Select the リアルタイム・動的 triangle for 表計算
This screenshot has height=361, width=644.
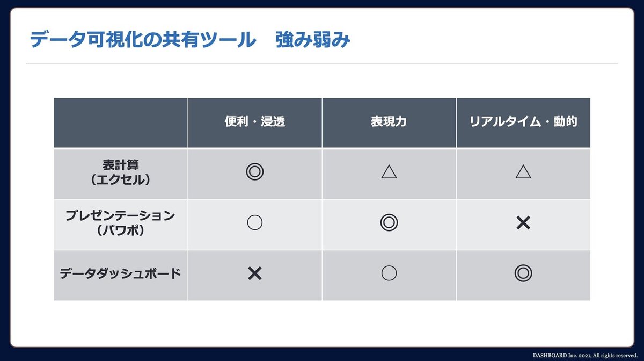523,172
